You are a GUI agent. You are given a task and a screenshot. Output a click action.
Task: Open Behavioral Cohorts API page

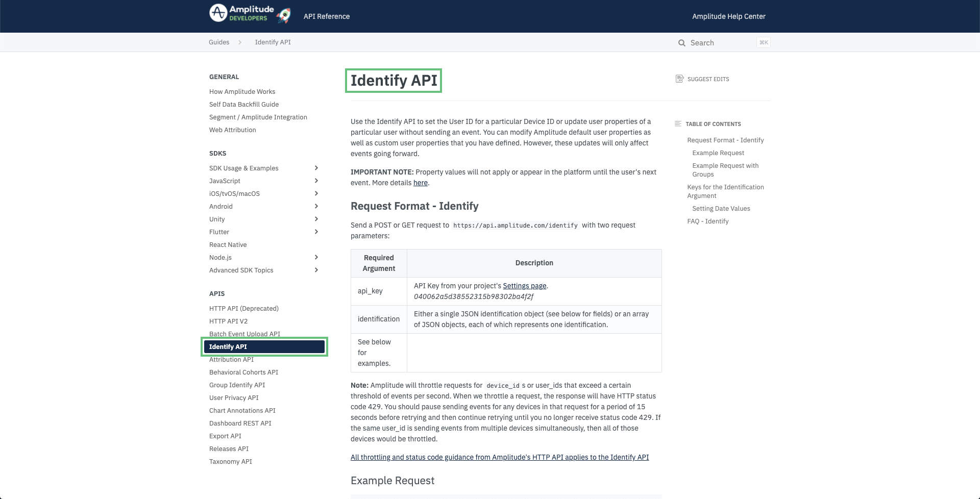243,372
